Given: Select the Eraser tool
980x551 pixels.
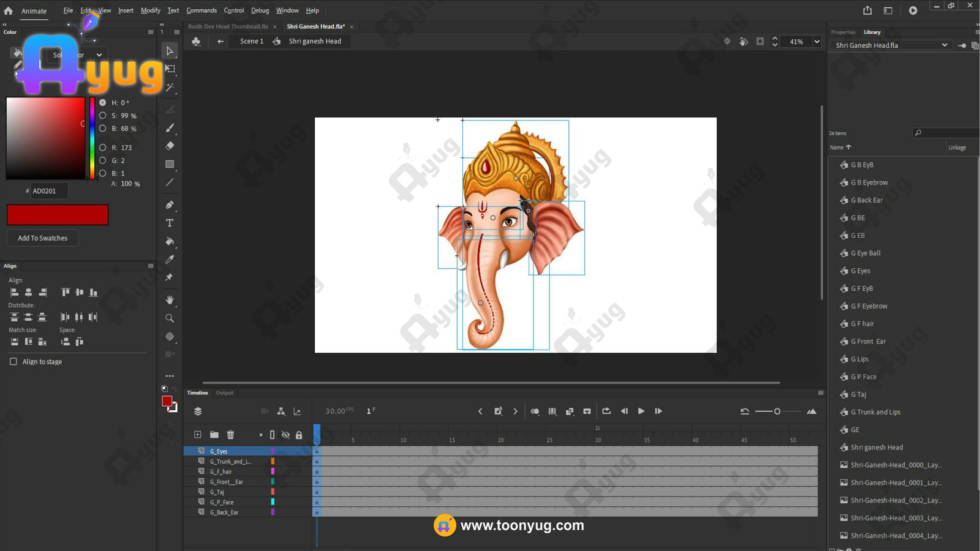Looking at the screenshot, I should (x=170, y=146).
